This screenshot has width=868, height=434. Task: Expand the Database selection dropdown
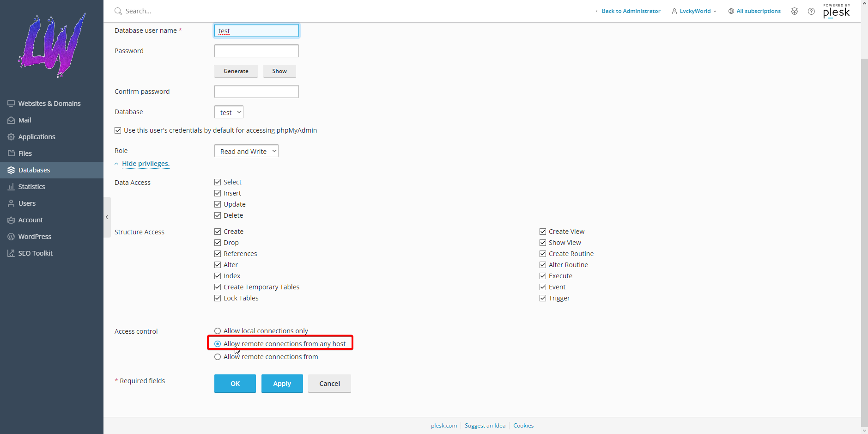[229, 112]
